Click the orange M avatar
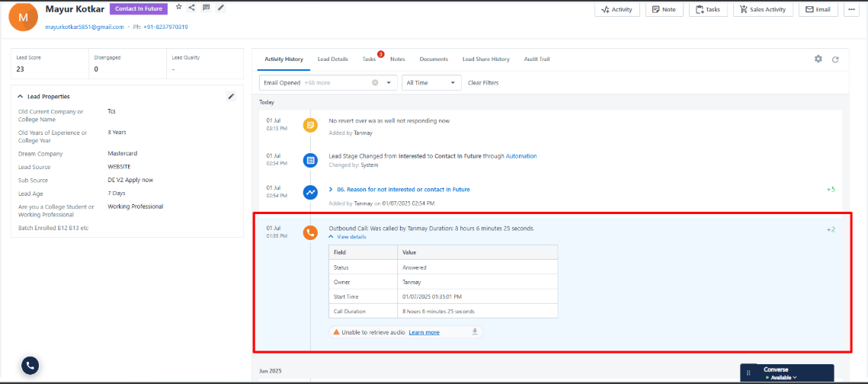 pyautogui.click(x=24, y=17)
